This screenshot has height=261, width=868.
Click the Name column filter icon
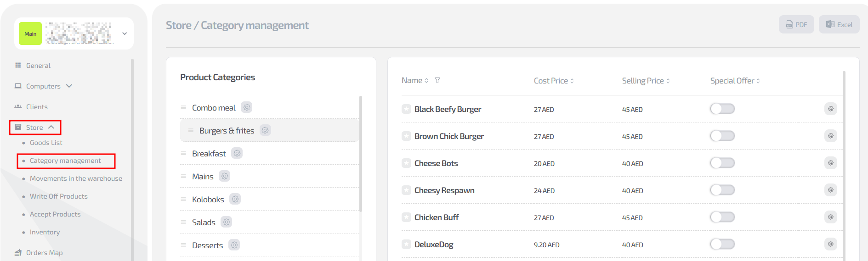(437, 80)
